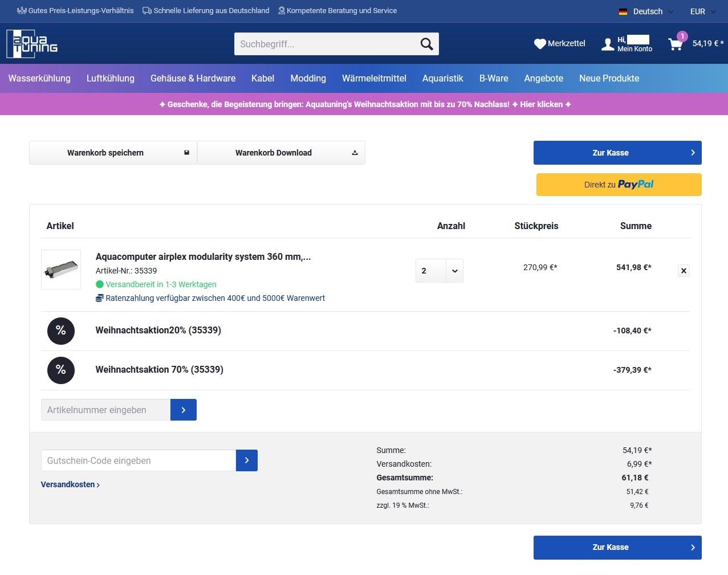Open the Kabel menu
This screenshot has height=575, width=728.
pyautogui.click(x=263, y=79)
